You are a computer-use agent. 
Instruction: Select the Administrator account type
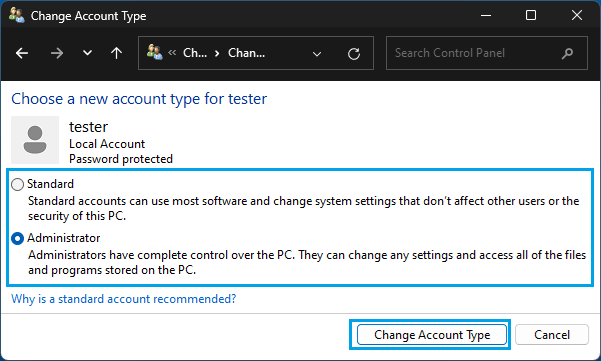click(18, 238)
